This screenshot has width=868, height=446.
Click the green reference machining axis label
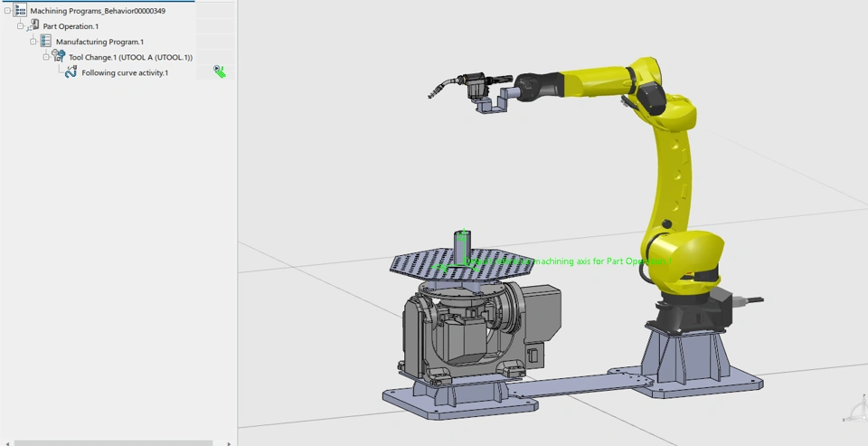(568, 261)
